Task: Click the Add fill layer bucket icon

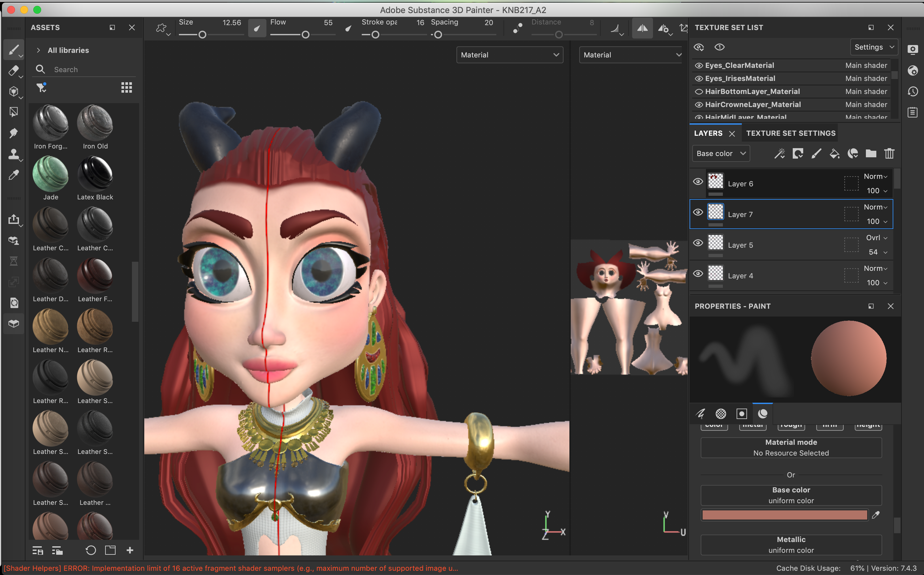Action: (834, 154)
